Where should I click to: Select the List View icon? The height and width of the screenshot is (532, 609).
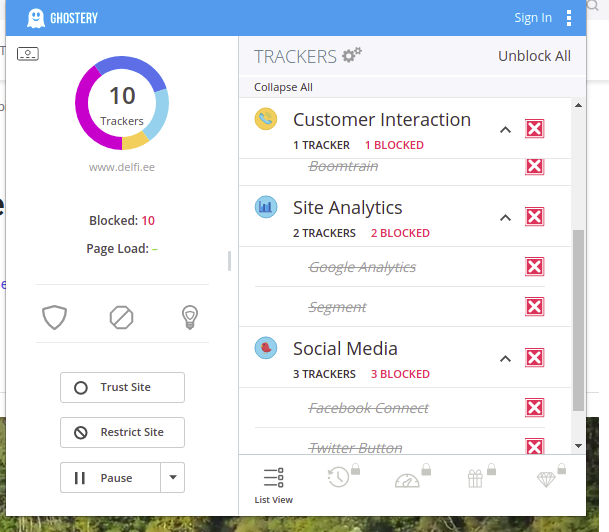(x=273, y=478)
